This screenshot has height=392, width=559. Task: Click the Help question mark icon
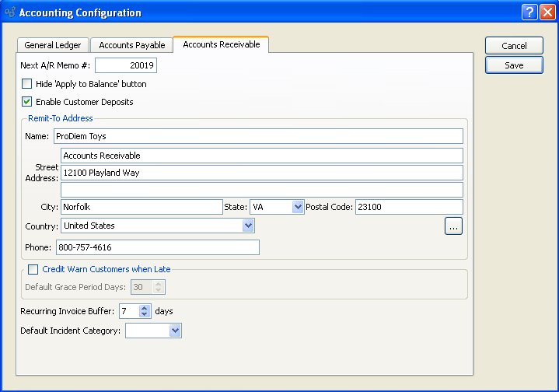click(529, 12)
